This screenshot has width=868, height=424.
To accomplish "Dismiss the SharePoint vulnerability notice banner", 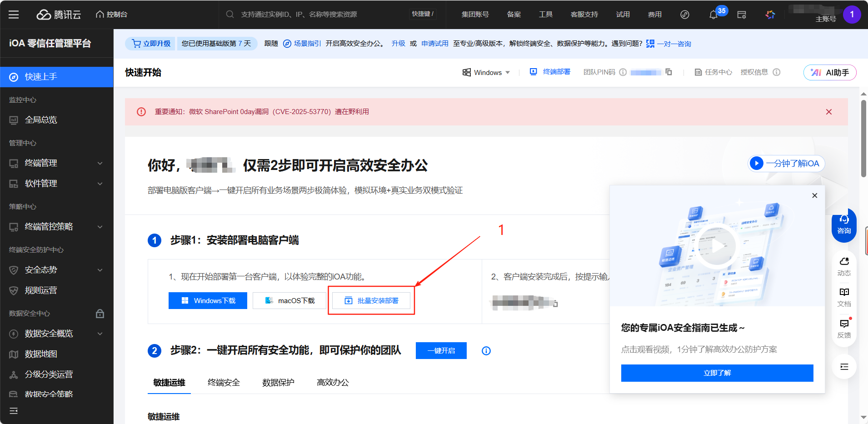I will 828,111.
